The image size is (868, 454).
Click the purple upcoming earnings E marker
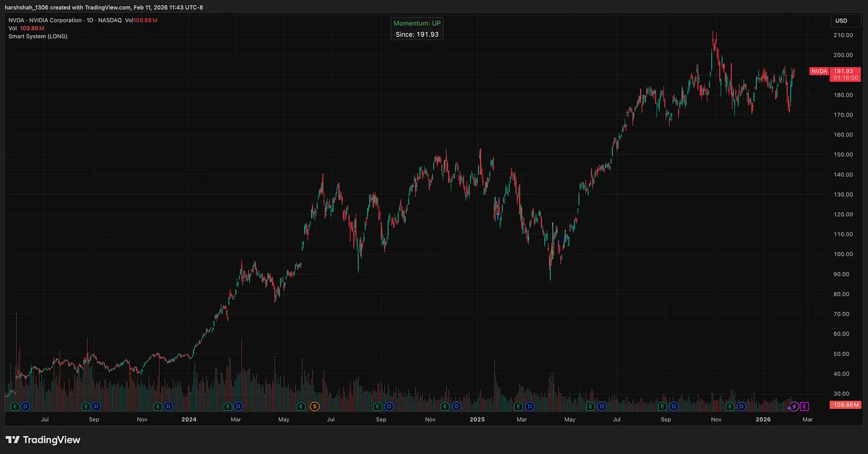pyautogui.click(x=805, y=406)
